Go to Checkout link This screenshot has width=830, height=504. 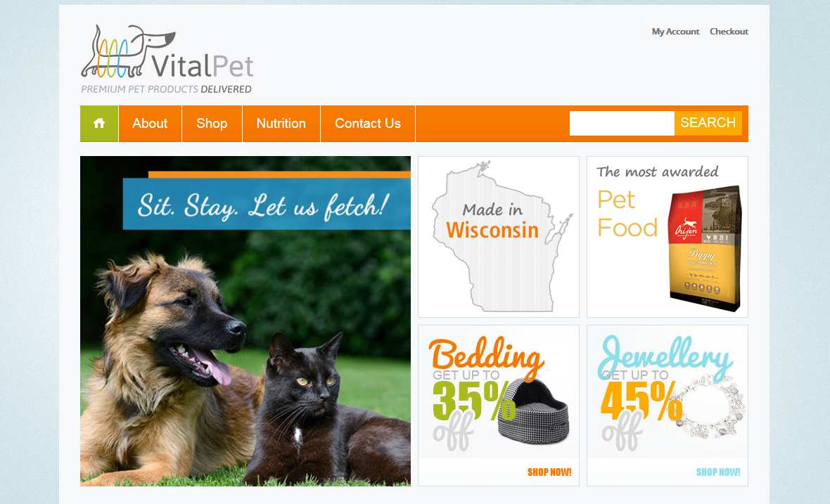[x=729, y=32]
